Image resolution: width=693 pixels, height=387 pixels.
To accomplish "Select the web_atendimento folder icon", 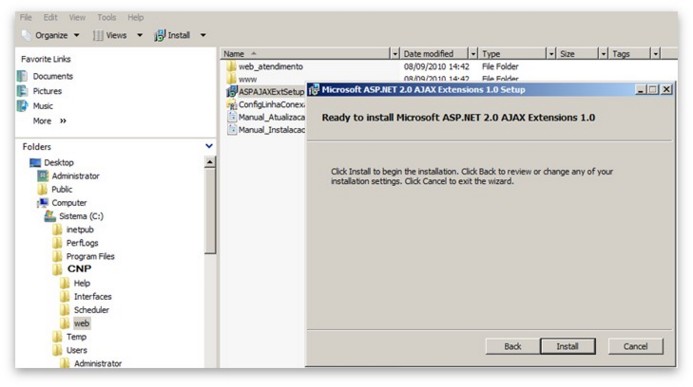I will tap(231, 67).
